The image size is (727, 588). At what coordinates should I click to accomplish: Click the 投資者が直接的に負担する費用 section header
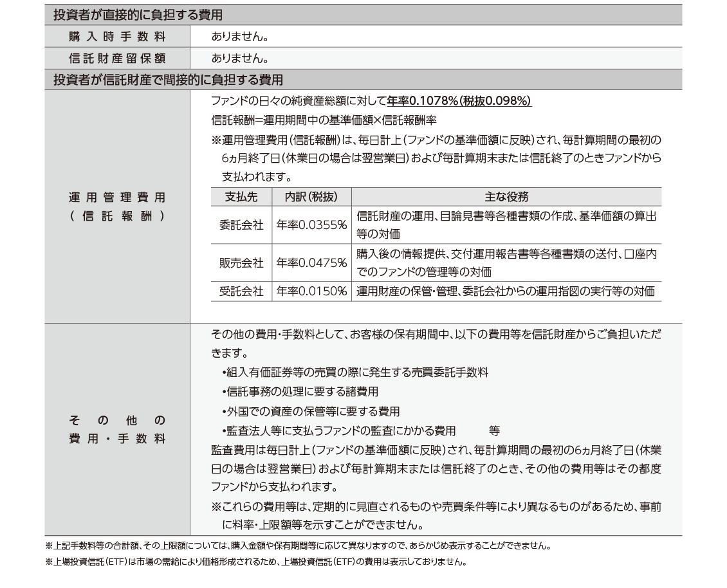(x=142, y=14)
